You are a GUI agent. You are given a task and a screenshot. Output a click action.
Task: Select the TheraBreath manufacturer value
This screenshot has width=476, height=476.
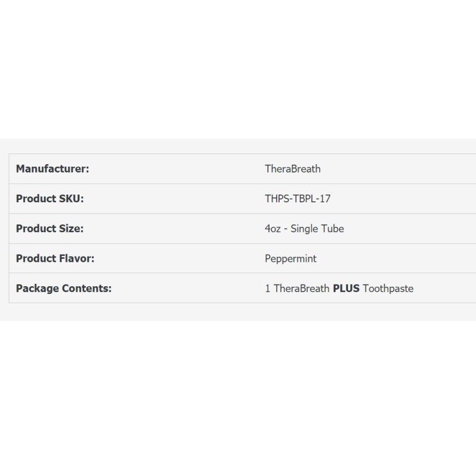293,169
